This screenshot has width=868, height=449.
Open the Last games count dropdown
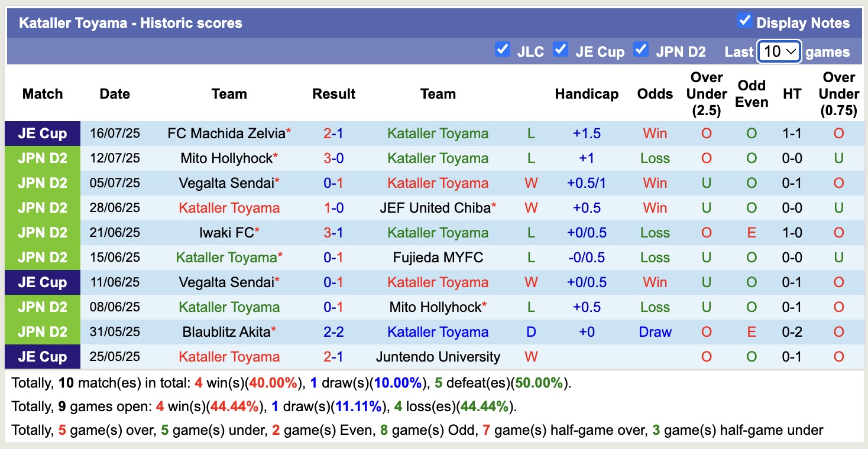tap(779, 52)
